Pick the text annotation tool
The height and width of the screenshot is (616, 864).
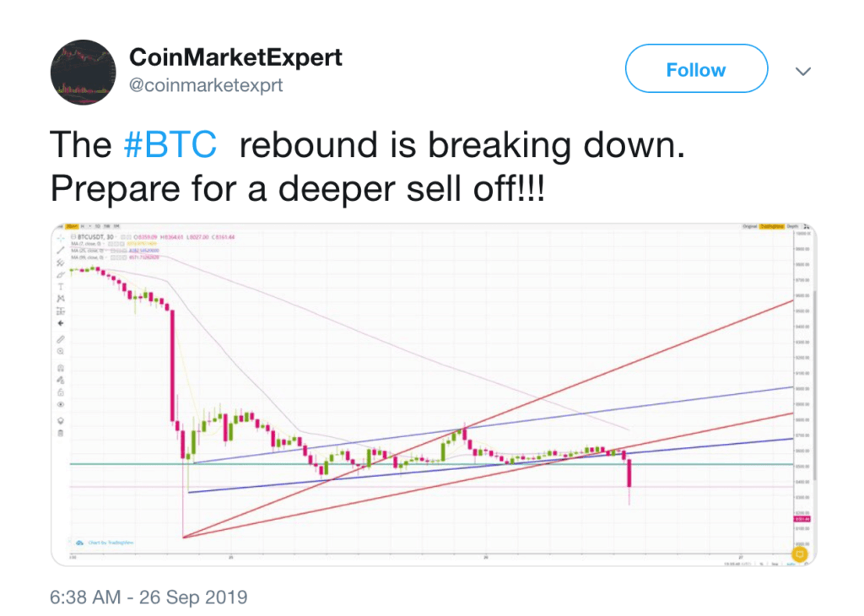coord(61,287)
